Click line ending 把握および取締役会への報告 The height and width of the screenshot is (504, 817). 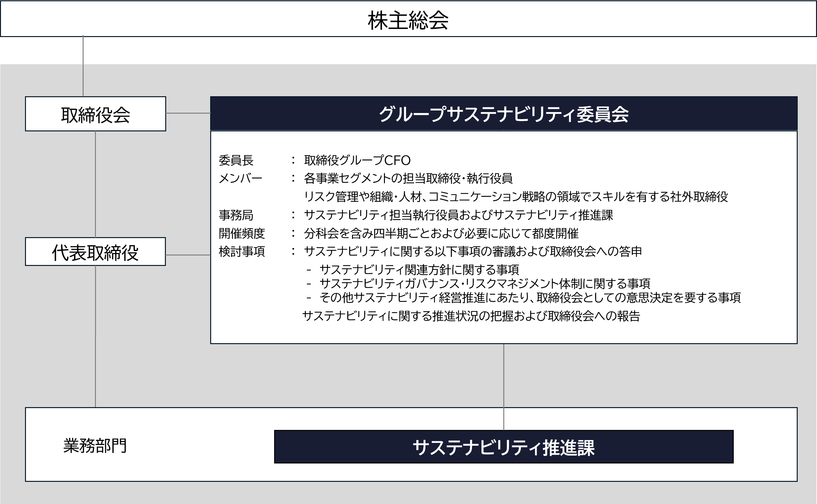471,316
